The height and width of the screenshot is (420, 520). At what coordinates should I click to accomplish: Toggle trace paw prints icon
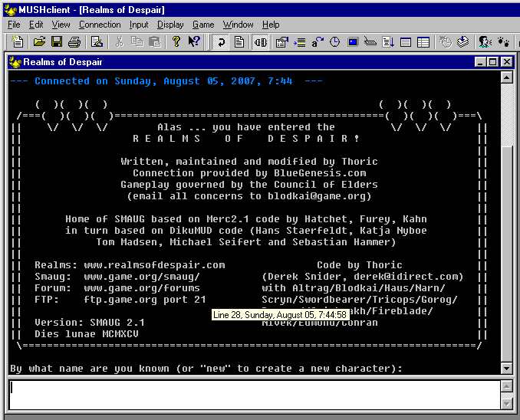[x=503, y=42]
